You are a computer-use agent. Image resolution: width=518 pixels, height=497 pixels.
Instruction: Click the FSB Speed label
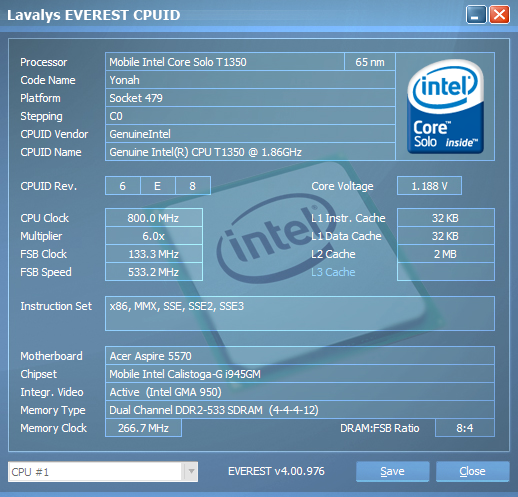(x=46, y=272)
